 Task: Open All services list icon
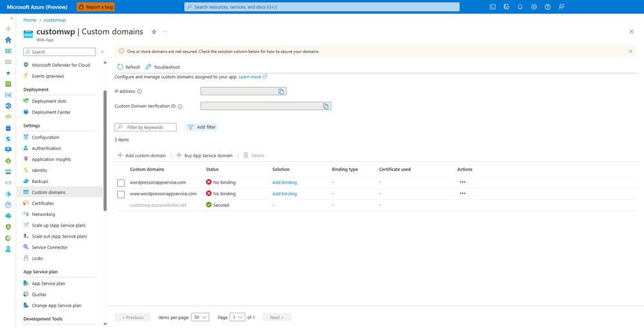coord(8,62)
